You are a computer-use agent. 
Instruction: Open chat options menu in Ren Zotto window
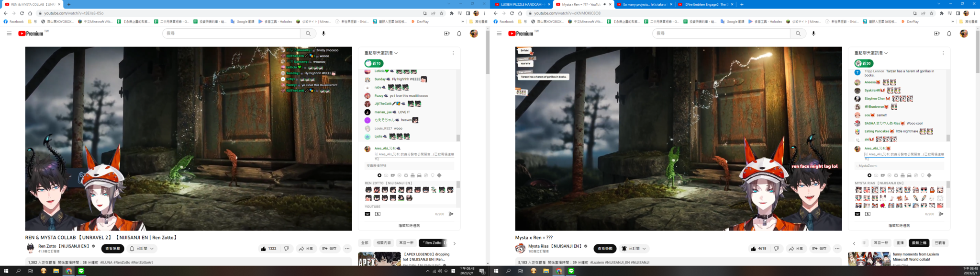453,53
